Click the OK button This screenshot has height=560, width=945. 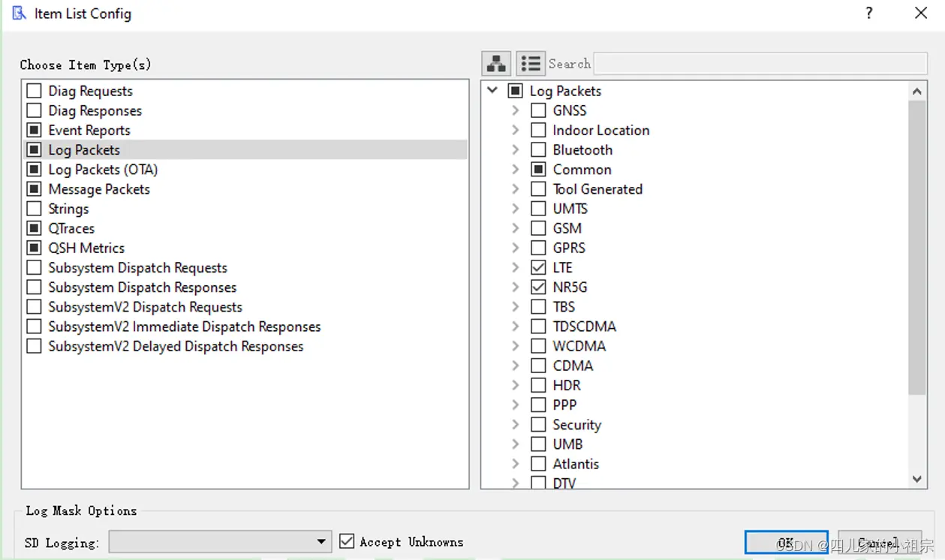coord(786,543)
